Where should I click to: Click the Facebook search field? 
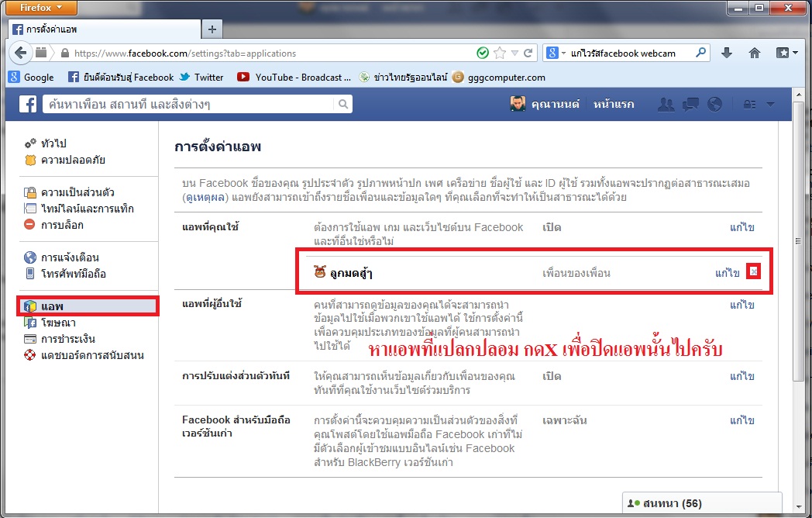(x=188, y=104)
